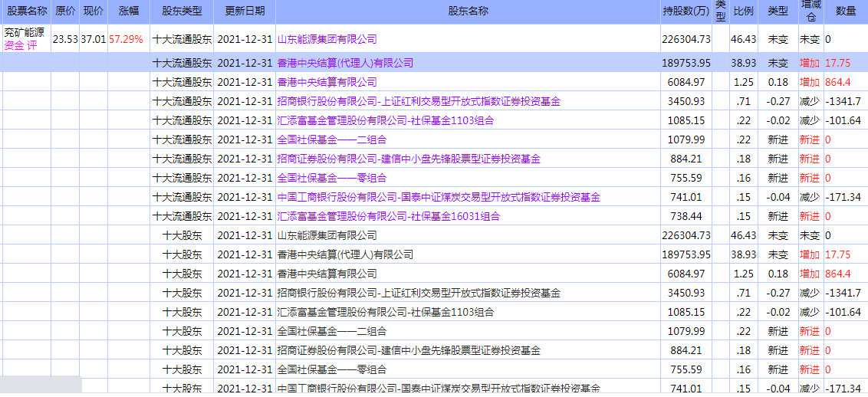Select 十大流通股东 cell in the 汇添富 16031组合 row
This screenshot has height=397, width=868.
tap(182, 216)
